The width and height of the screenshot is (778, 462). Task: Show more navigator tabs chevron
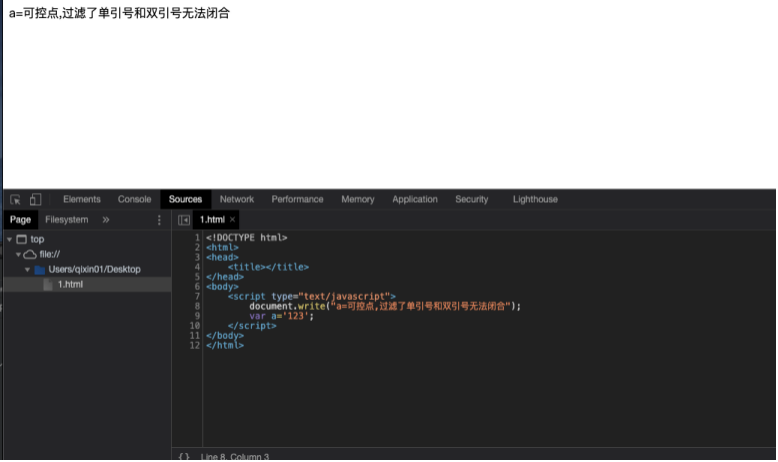[x=106, y=220]
